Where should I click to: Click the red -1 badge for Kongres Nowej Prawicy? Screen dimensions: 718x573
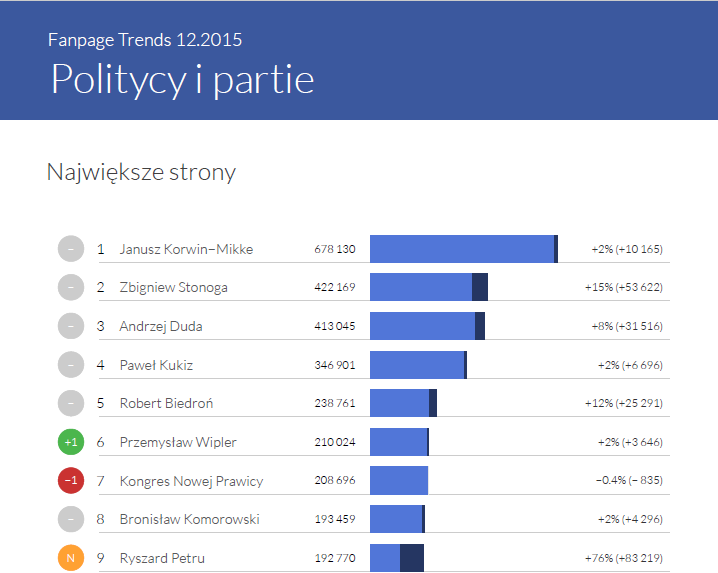(x=71, y=481)
